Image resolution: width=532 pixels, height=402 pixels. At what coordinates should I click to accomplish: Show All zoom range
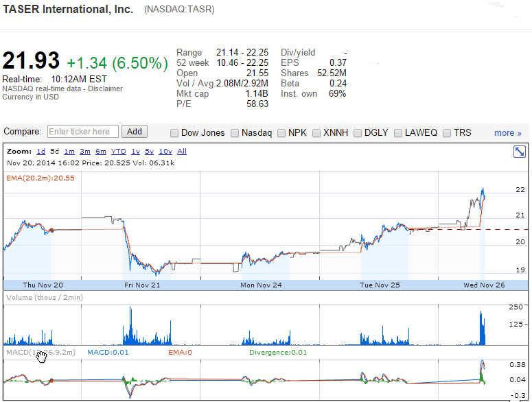point(182,151)
